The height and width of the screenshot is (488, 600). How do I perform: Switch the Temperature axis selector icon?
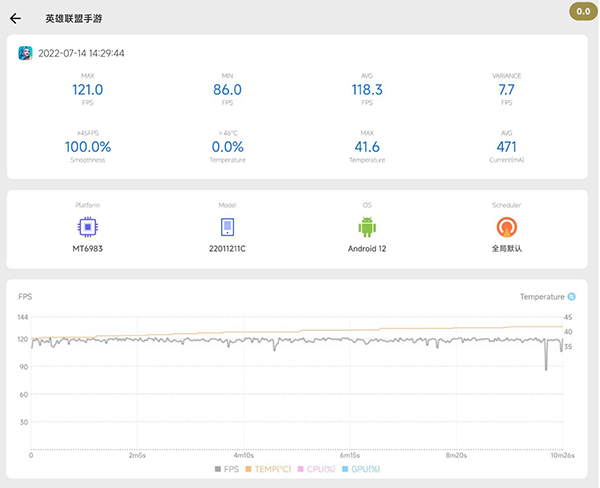tap(572, 297)
